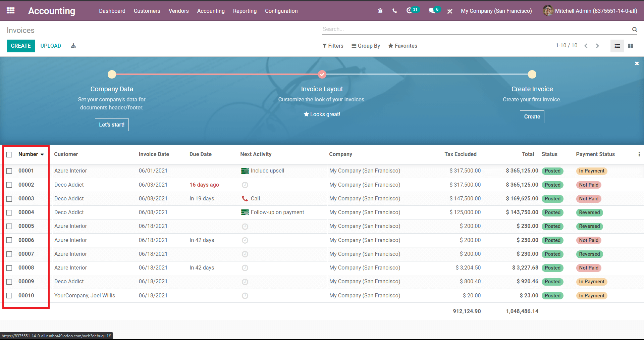This screenshot has width=644, height=340.
Task: Click into the Search field
Action: [x=476, y=29]
